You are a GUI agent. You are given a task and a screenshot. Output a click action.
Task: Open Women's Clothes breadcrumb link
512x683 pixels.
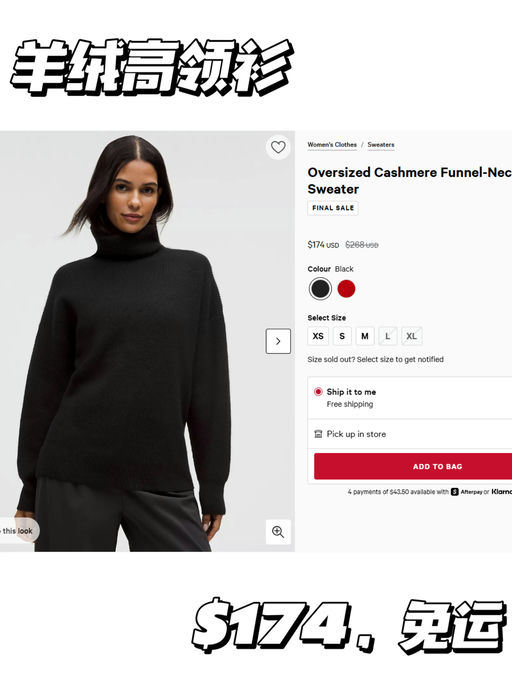[332, 145]
